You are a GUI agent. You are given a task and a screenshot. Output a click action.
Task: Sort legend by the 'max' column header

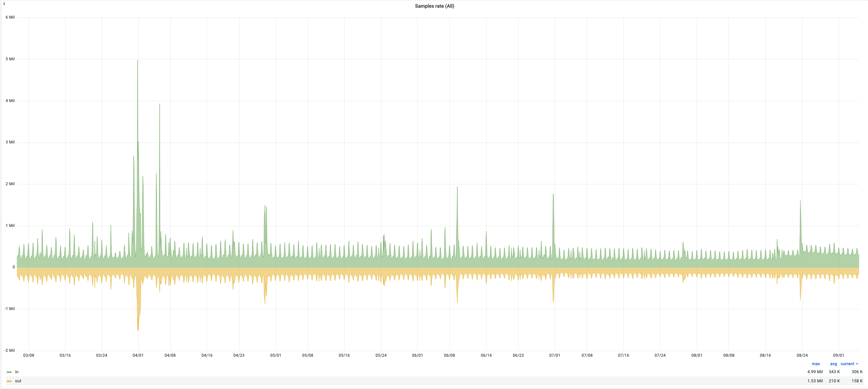(816, 364)
